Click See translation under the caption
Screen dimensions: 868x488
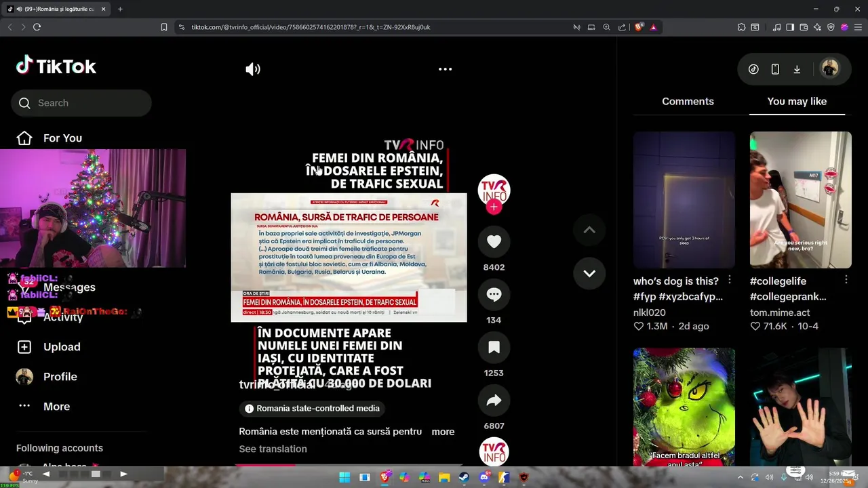click(x=273, y=449)
